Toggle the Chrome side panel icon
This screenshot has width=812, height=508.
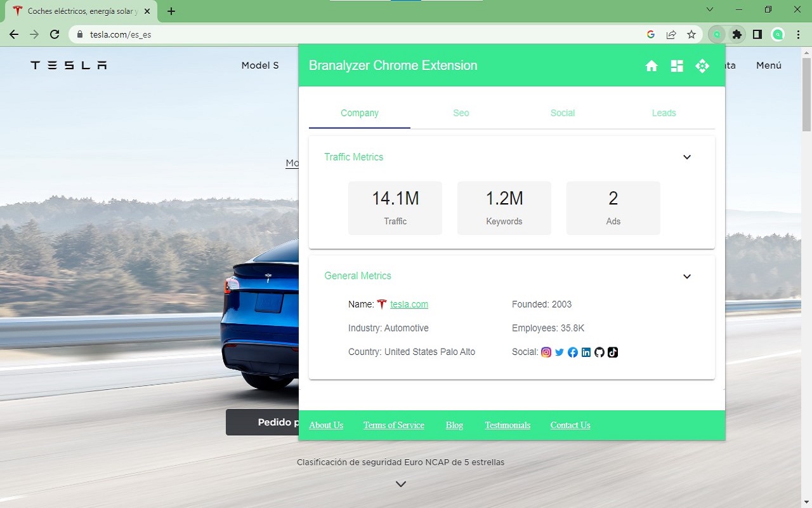tap(757, 35)
